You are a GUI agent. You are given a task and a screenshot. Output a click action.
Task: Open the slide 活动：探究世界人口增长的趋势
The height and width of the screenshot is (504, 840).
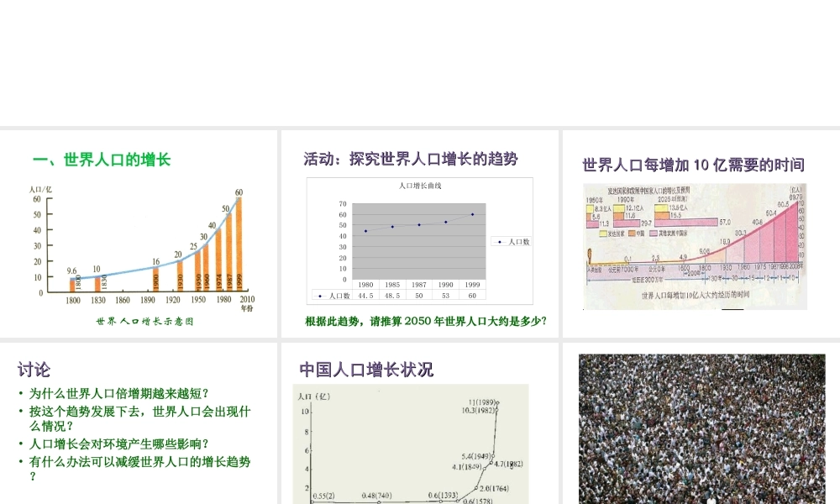[x=420, y=234]
